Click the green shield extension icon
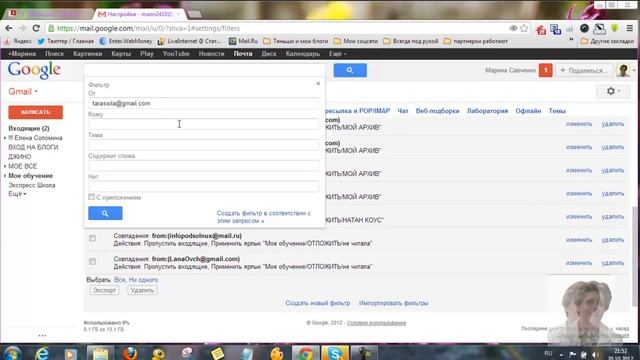 pos(614,28)
